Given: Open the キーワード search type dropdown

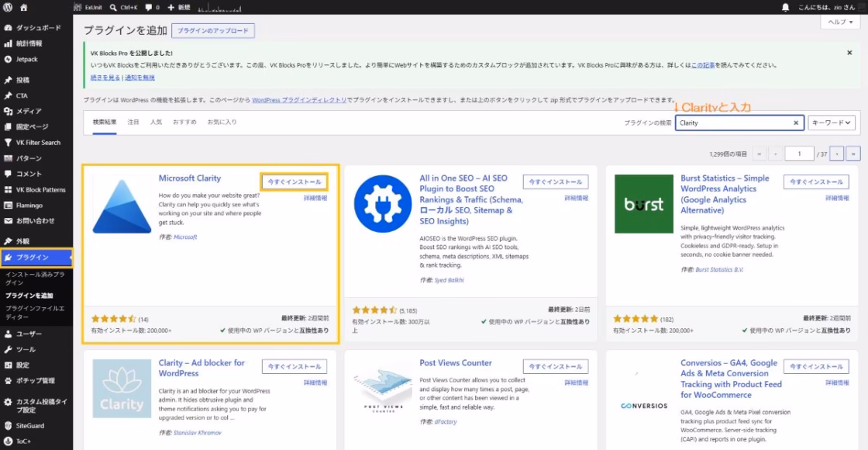Looking at the screenshot, I should point(832,123).
